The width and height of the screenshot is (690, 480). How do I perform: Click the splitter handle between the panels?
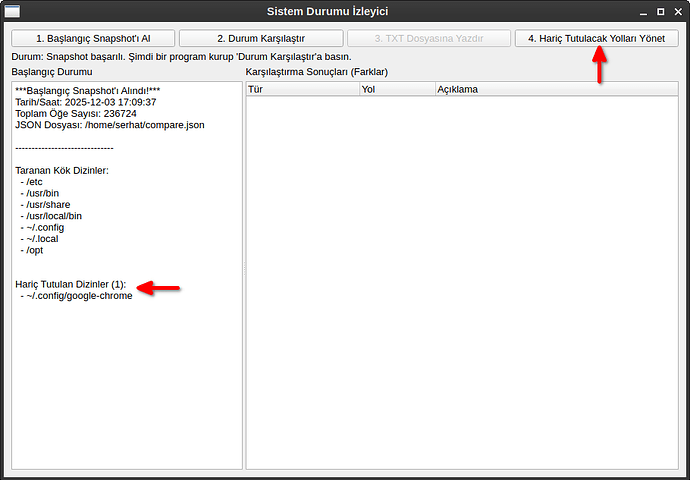coord(244,270)
